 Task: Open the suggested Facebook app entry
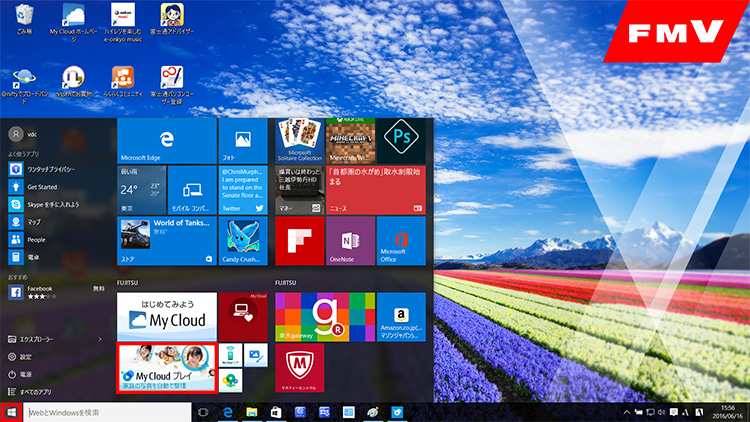(45, 291)
